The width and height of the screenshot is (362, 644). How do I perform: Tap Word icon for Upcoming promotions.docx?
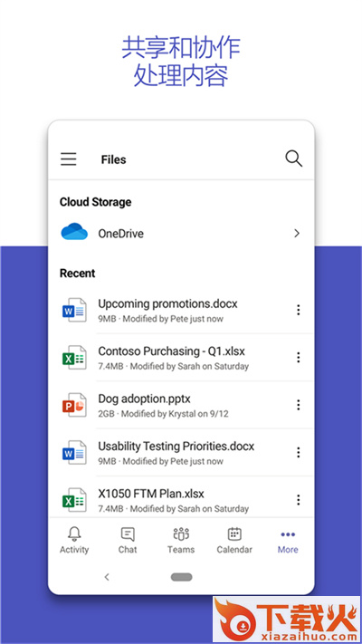[74, 310]
